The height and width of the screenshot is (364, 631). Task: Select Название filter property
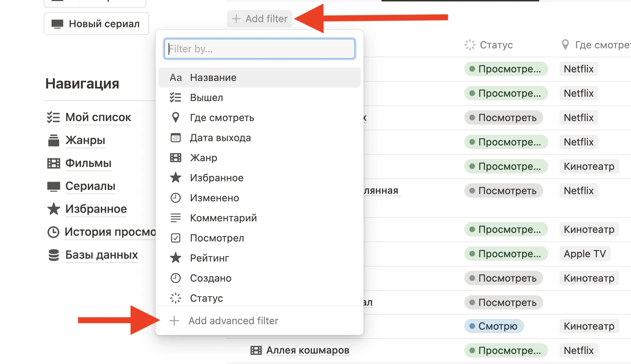260,77
